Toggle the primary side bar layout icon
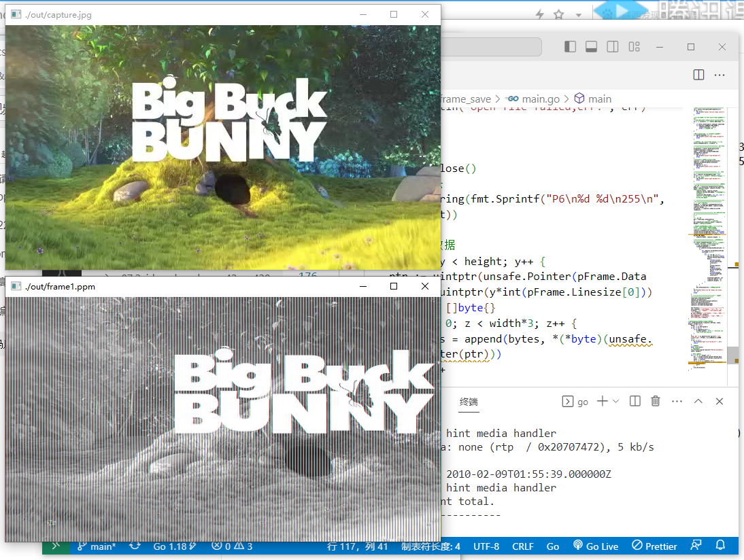The image size is (744, 560). (x=570, y=46)
